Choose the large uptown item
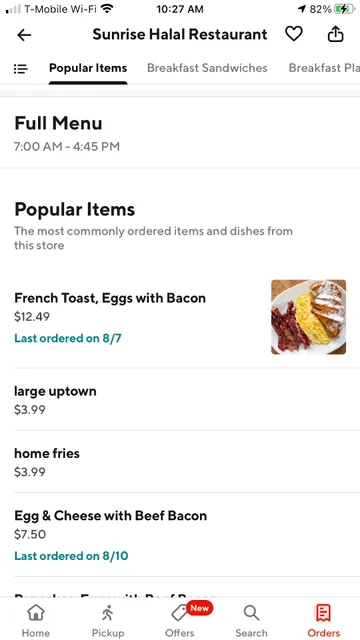 [x=180, y=399]
